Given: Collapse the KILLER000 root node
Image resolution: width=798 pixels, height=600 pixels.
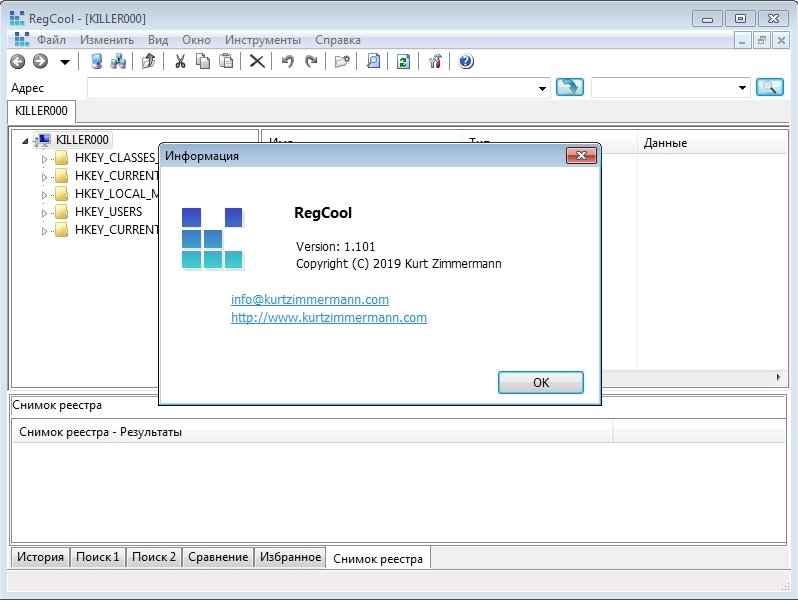Looking at the screenshot, I should [25, 141].
